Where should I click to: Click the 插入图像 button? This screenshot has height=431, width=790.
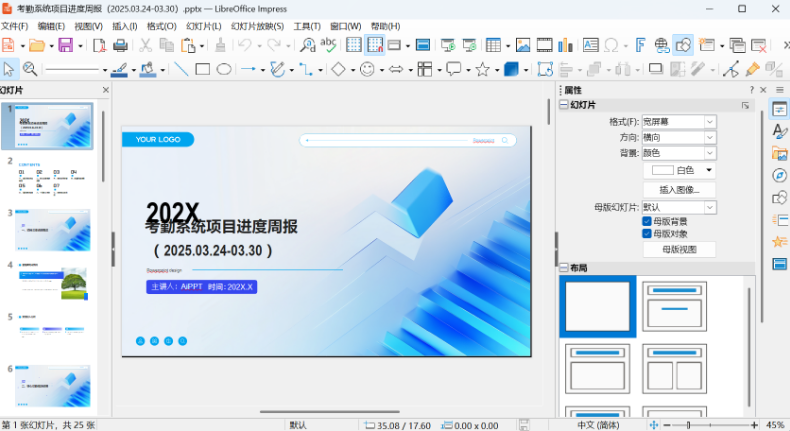(x=679, y=190)
